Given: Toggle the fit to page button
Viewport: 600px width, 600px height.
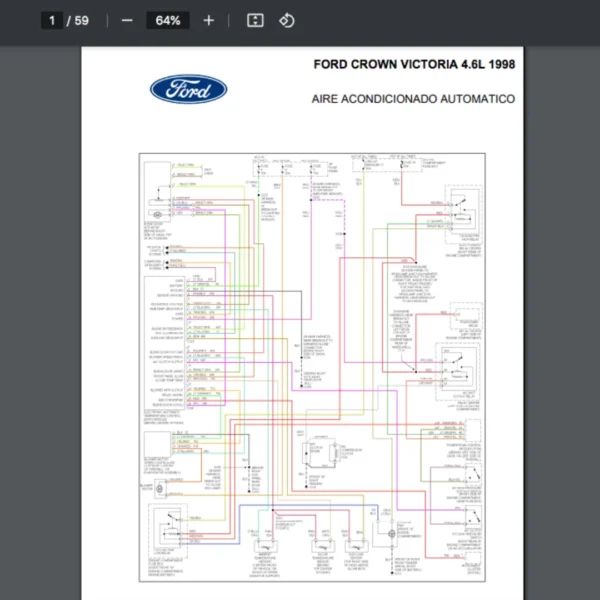Looking at the screenshot, I should pyautogui.click(x=255, y=20).
